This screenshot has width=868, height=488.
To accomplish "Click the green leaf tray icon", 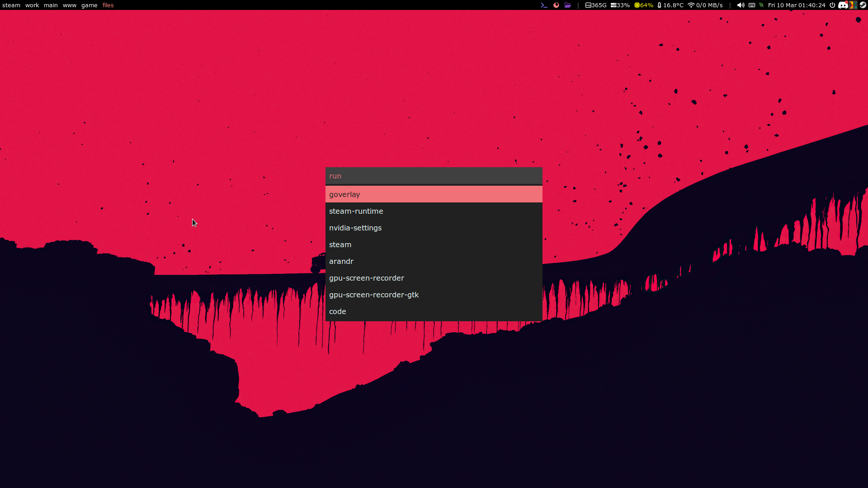I will point(761,5).
